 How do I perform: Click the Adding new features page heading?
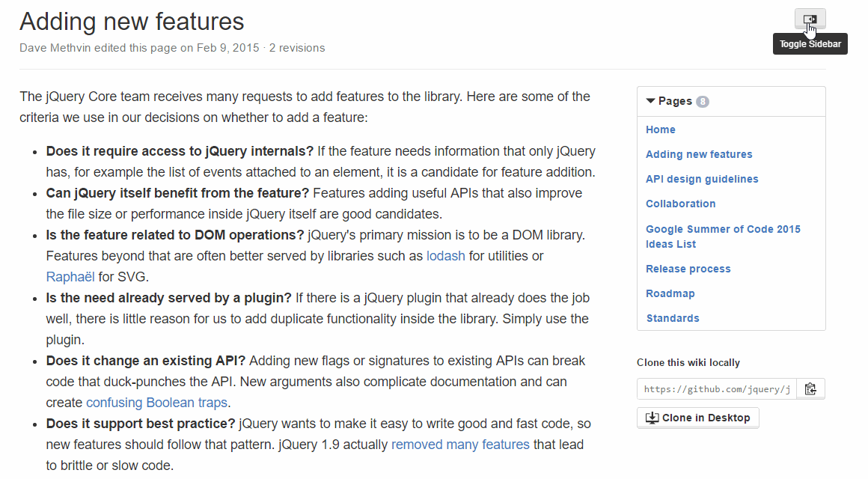132,22
